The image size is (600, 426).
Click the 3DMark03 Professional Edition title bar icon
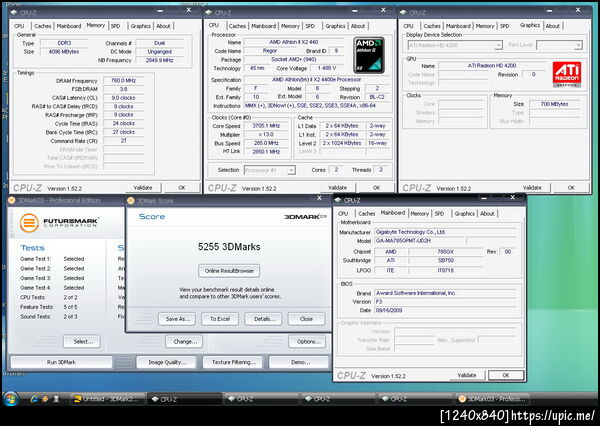tap(12, 200)
